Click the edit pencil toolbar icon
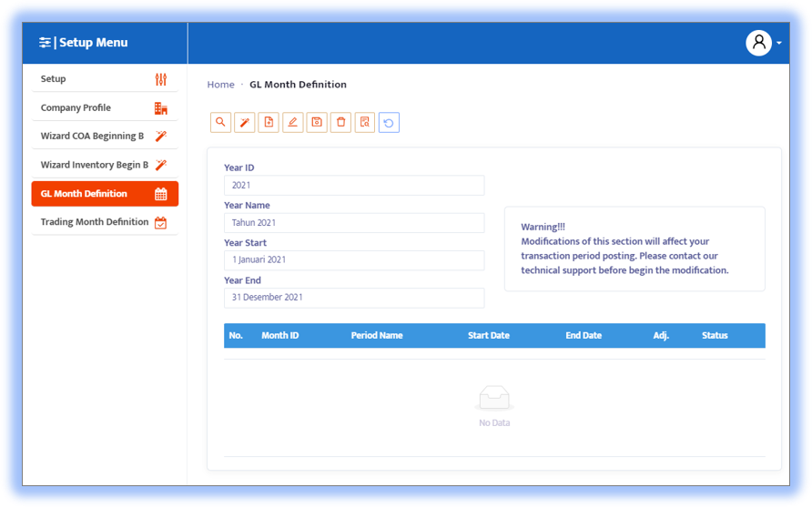This screenshot has width=812, height=508. tap(292, 122)
